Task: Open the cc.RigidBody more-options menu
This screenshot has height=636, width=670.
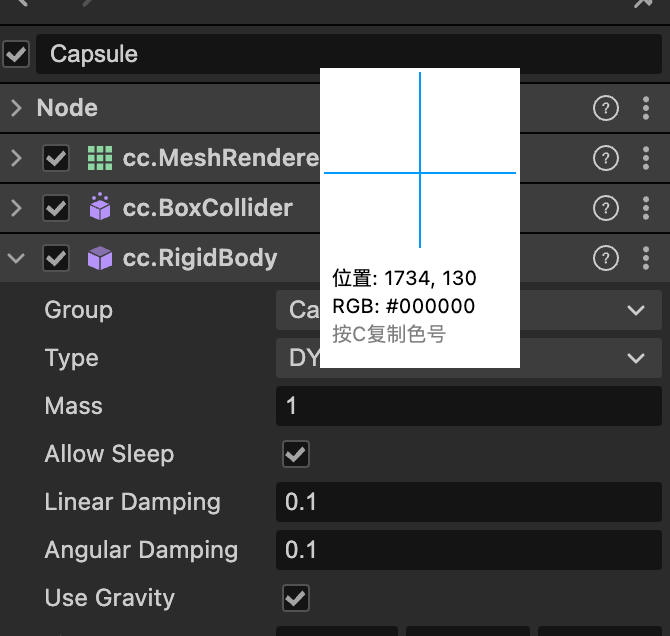Action: coord(646,259)
